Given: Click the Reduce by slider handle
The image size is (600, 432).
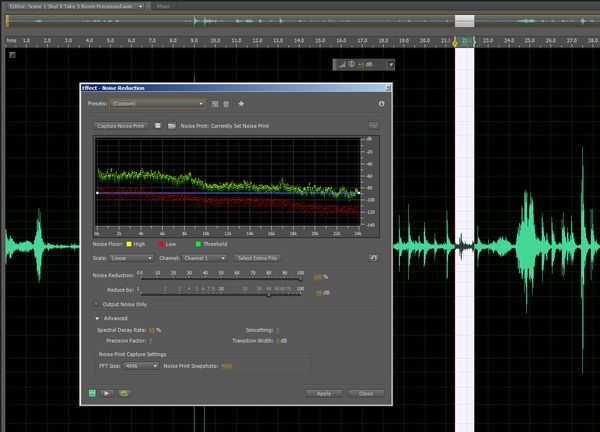Looking at the screenshot, I should 269,295.
